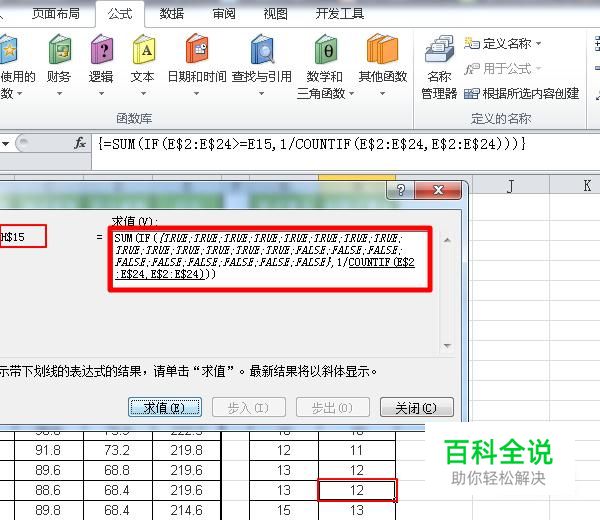The height and width of the screenshot is (520, 600).
Task: Select column K header
Action: click(575, 186)
